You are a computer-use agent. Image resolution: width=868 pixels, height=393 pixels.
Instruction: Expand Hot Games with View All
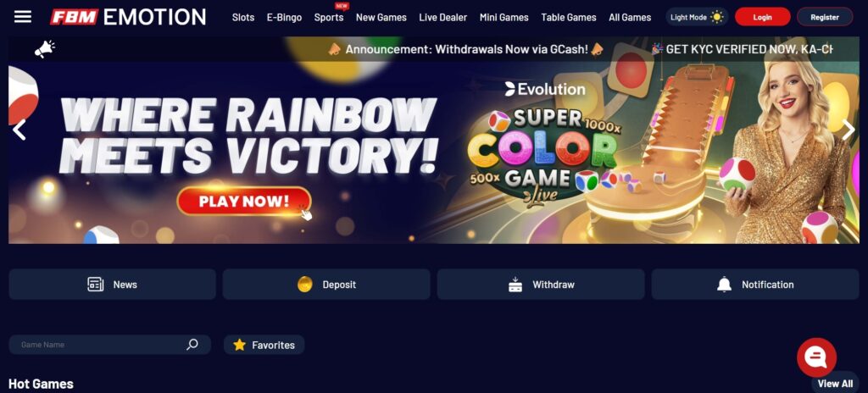[835, 384]
